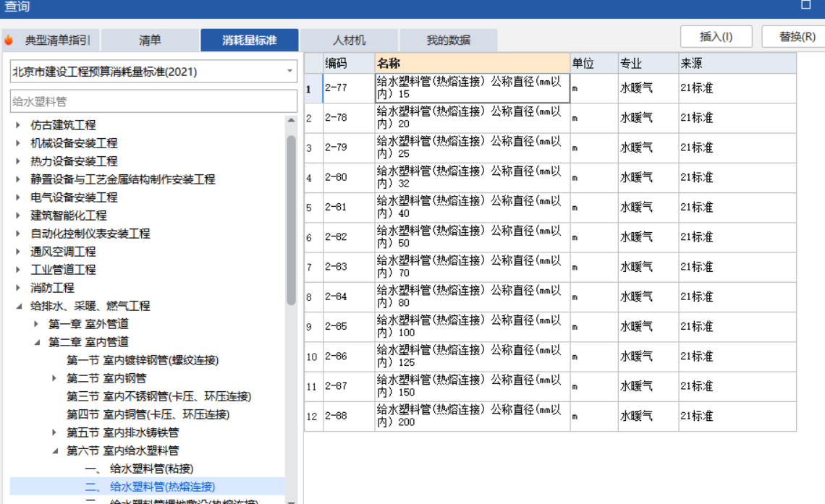Expand the 热力设备安装工程 node arrow

tap(18, 161)
